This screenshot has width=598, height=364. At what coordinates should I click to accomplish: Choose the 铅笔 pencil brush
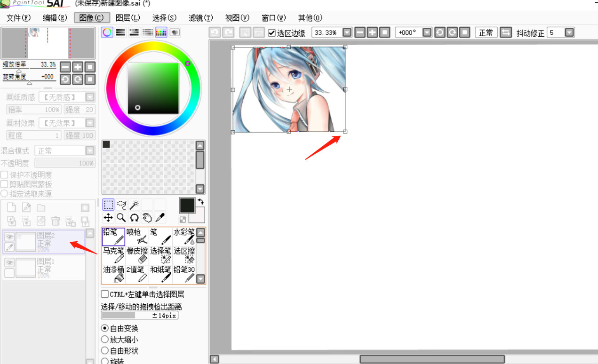(113, 237)
